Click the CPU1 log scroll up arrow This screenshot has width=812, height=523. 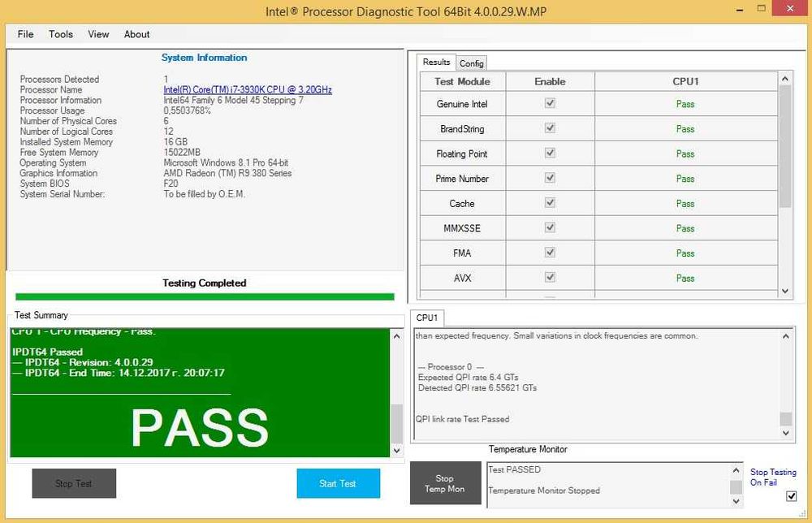coord(785,336)
